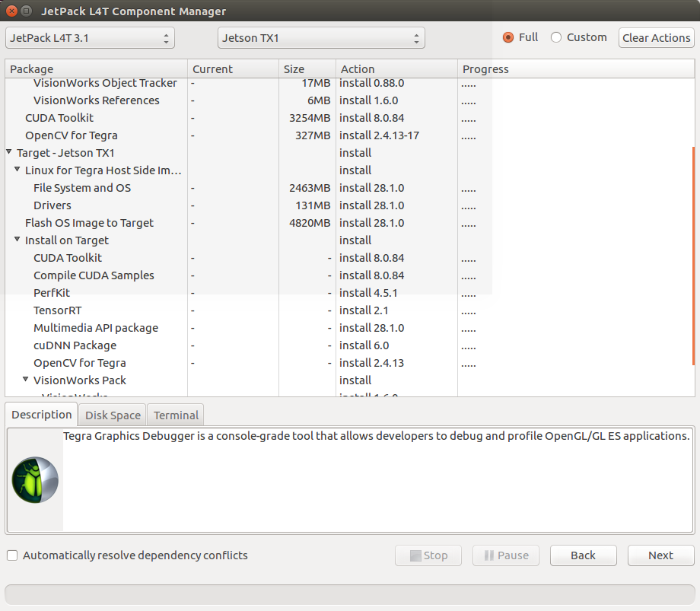Click the 'install 2.4.13-17' action cell
The width and height of the screenshot is (700, 611).
[x=379, y=135]
